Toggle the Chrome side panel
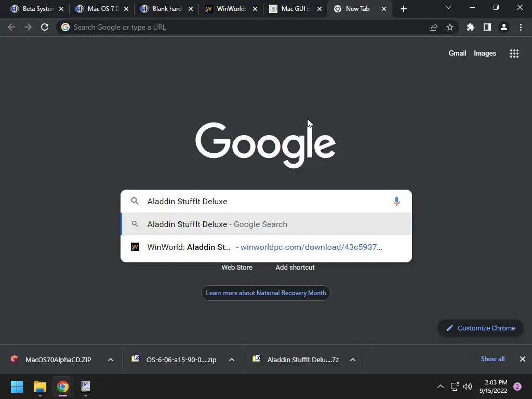The height and width of the screenshot is (399, 532). point(487,27)
